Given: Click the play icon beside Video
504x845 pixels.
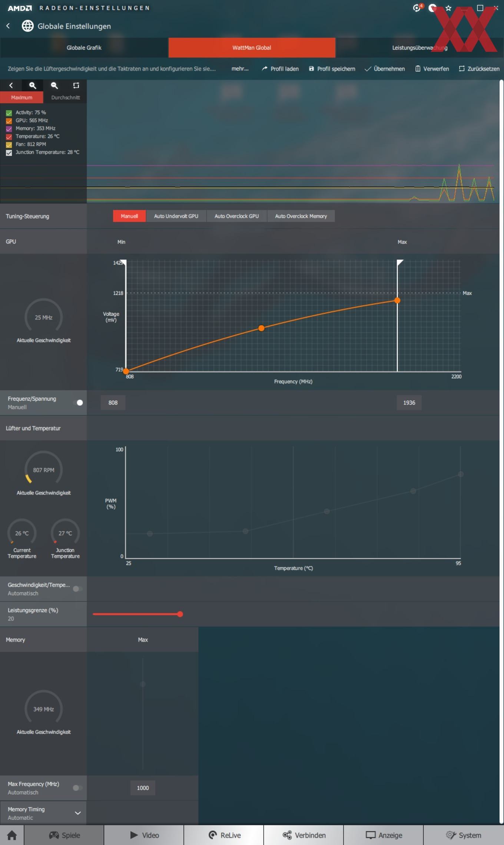Looking at the screenshot, I should 134,835.
